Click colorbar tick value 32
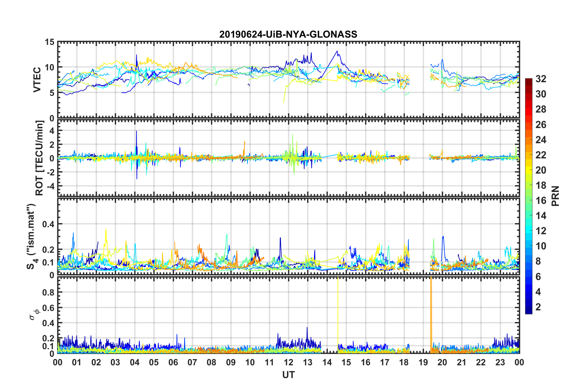Screen dimensions: 577x392 (541, 79)
